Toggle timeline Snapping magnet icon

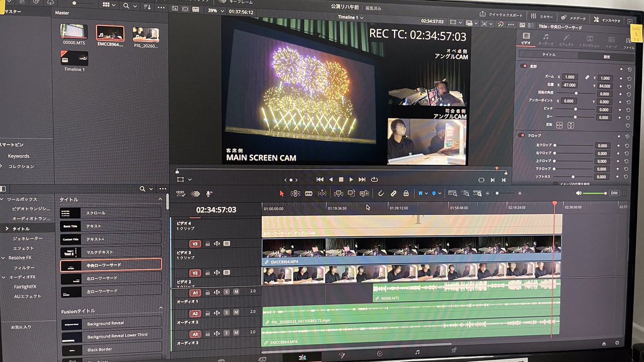[381, 193]
